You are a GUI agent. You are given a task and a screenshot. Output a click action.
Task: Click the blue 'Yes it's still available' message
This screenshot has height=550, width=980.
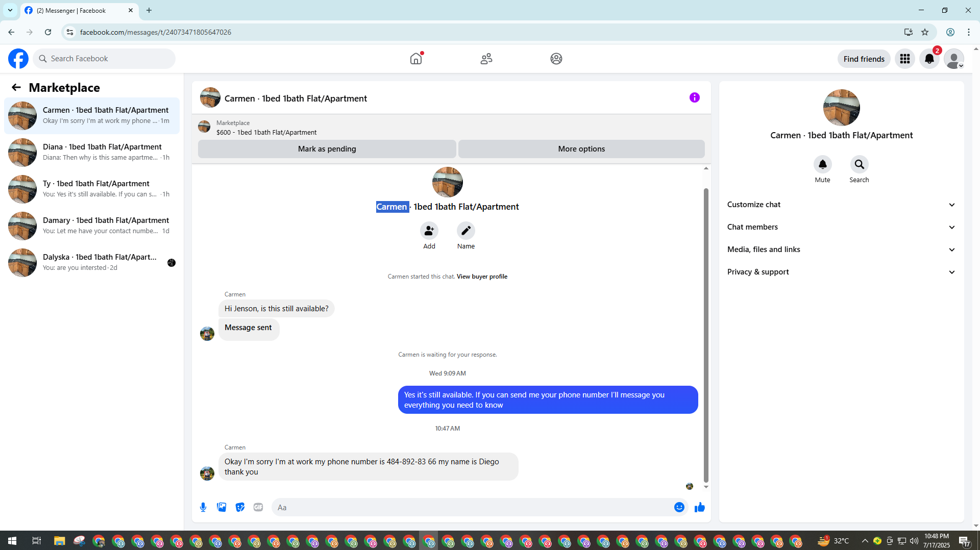(x=548, y=400)
